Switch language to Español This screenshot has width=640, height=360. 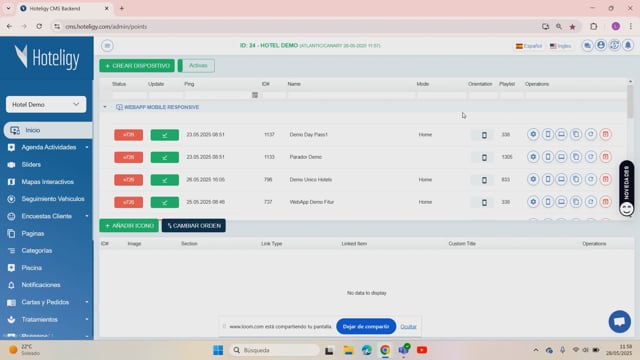click(x=529, y=46)
